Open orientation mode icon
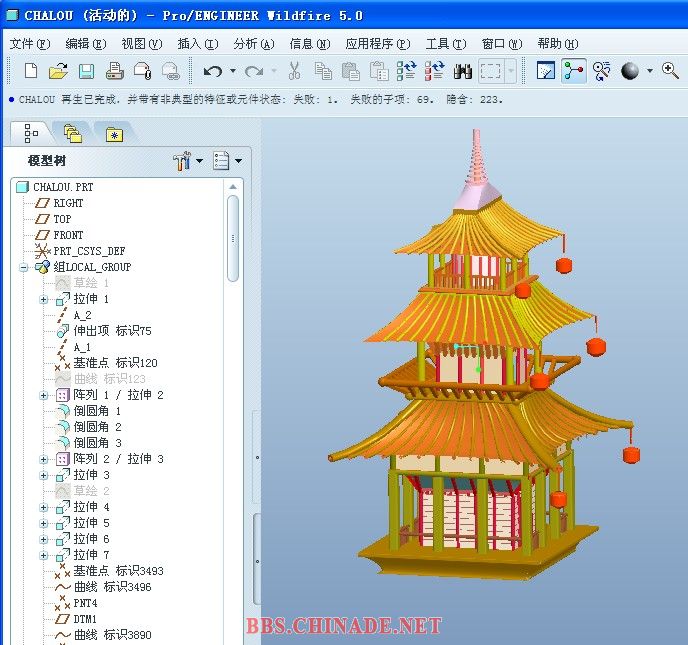Image resolution: width=688 pixels, height=645 pixels. click(x=602, y=71)
